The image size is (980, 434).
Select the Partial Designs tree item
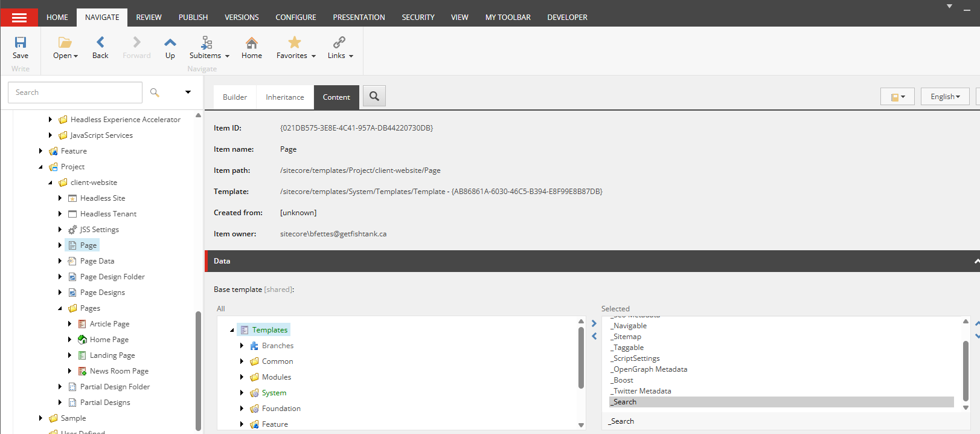click(105, 403)
